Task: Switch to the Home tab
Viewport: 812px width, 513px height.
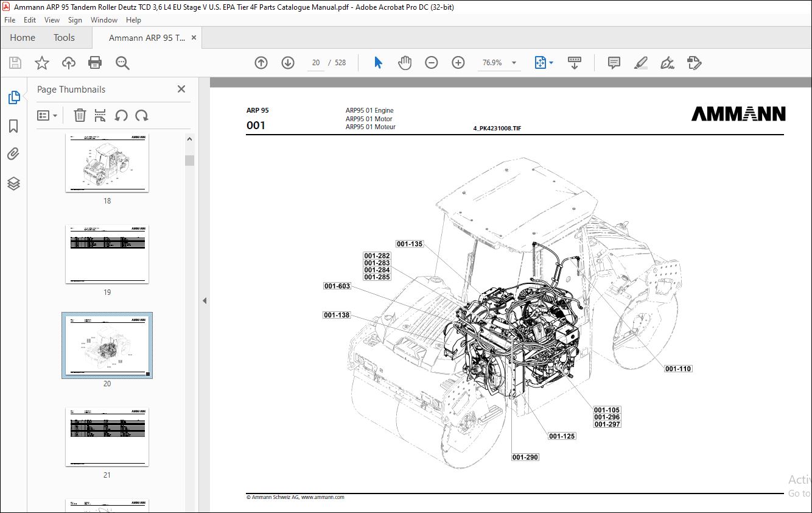Action: point(23,38)
